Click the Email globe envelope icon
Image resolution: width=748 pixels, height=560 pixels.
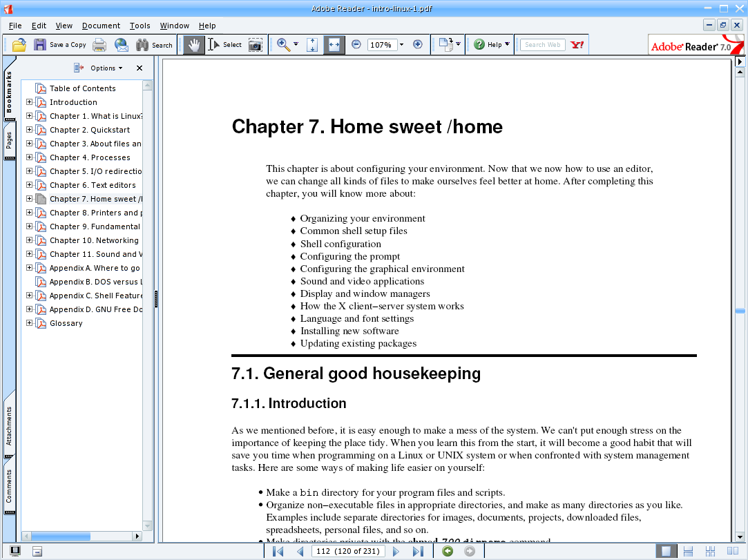pos(121,45)
